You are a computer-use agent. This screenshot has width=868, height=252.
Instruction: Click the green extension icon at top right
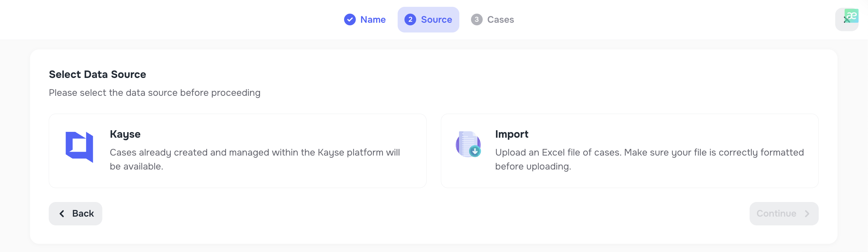coord(851,16)
